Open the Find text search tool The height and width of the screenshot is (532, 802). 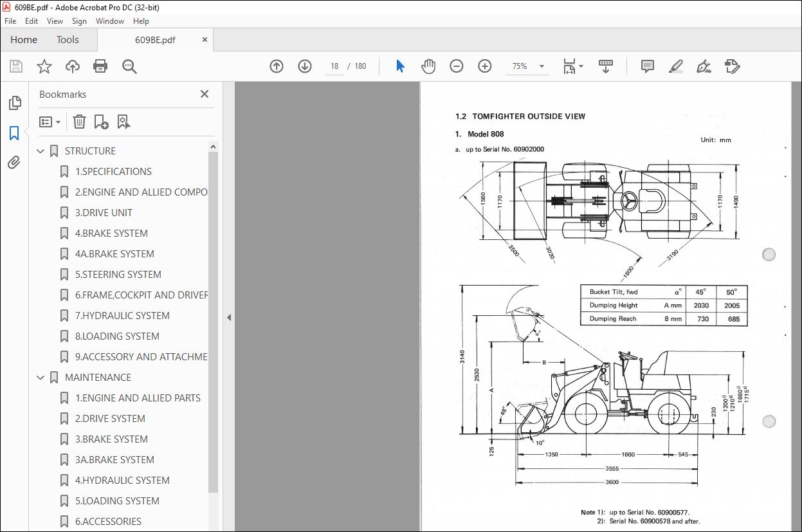click(129, 66)
